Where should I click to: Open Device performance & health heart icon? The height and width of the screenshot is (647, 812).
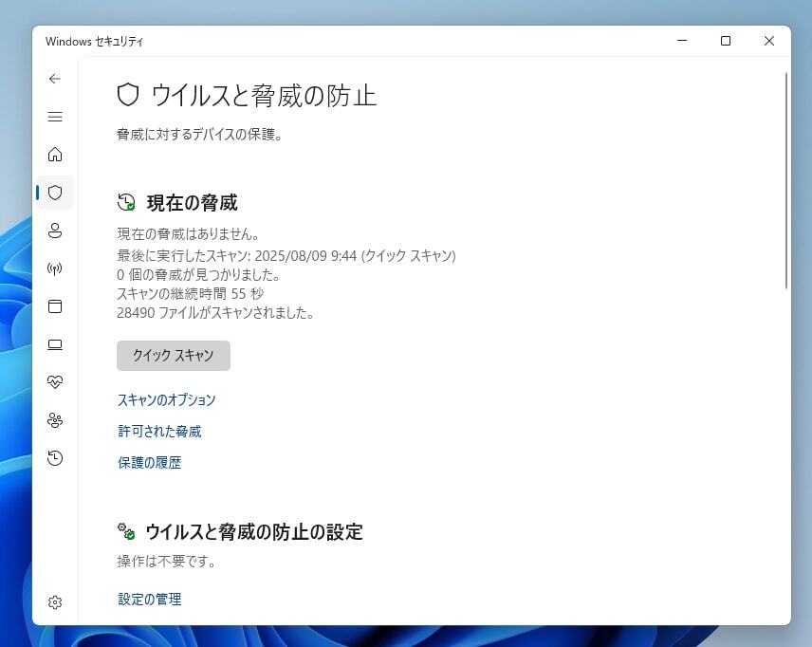[x=55, y=382]
